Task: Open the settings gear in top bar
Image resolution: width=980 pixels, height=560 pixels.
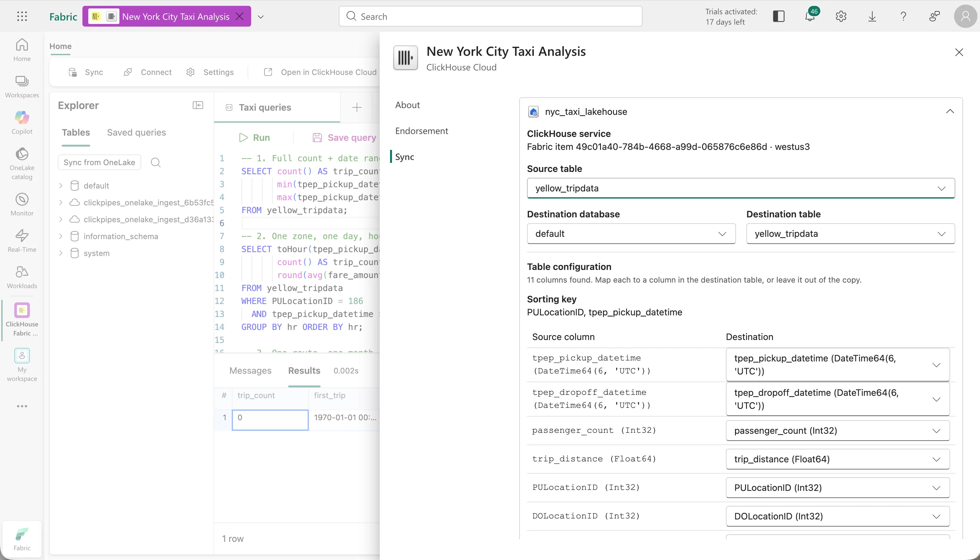Action: [841, 16]
